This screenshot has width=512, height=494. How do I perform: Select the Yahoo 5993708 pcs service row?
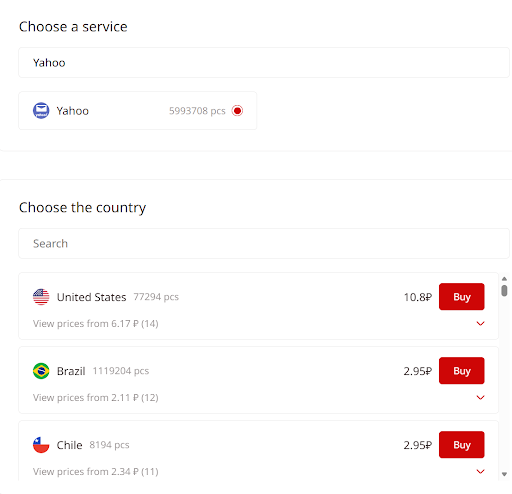click(x=138, y=111)
